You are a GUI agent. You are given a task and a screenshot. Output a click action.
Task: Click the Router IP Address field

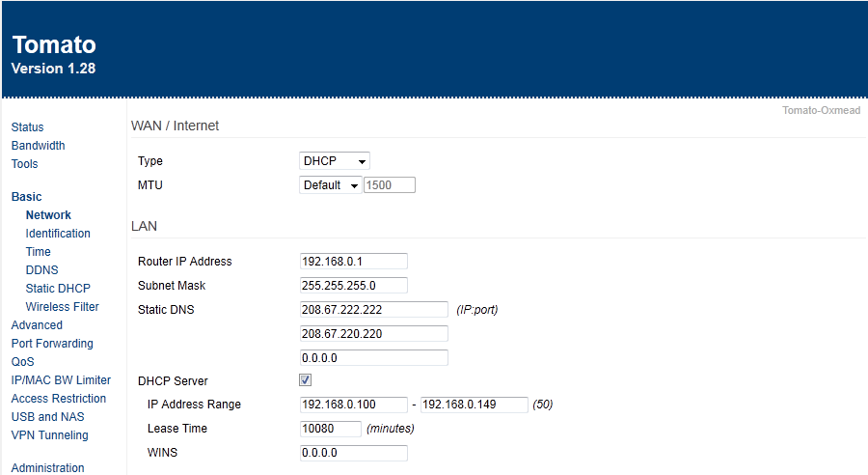pyautogui.click(x=353, y=261)
